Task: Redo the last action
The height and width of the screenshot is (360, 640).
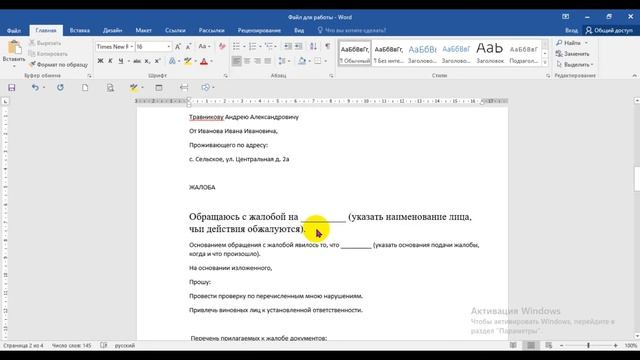Action: click(60, 87)
